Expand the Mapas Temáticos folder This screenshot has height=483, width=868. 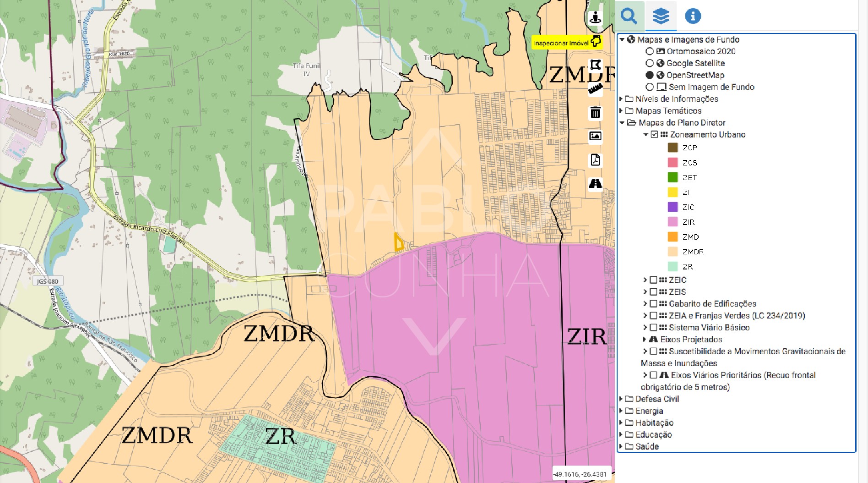(621, 111)
